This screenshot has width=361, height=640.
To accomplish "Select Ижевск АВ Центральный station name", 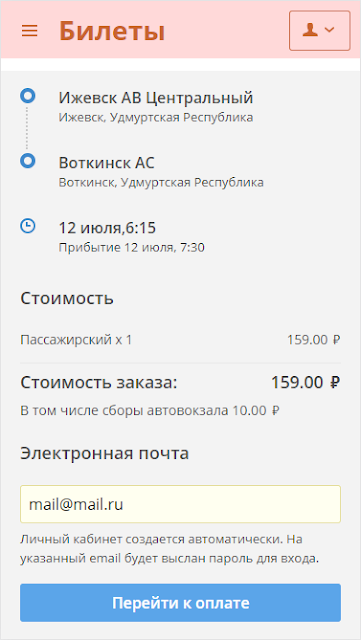I will point(156,98).
